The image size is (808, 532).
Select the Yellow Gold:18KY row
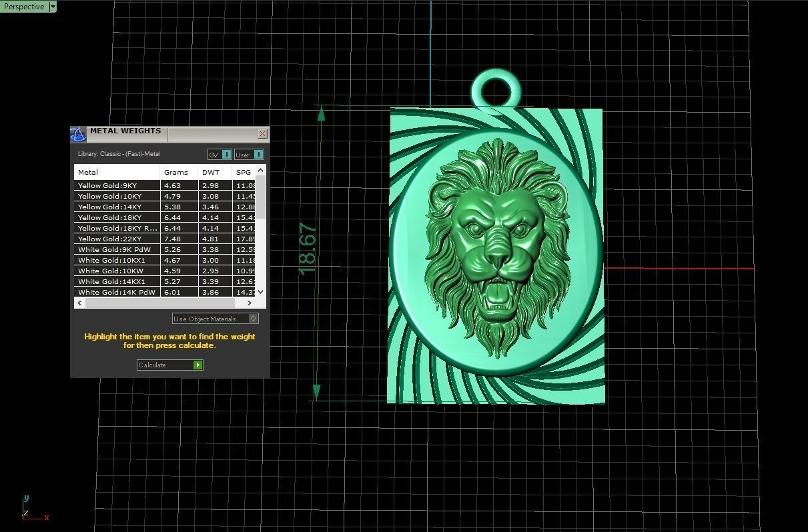tap(165, 217)
